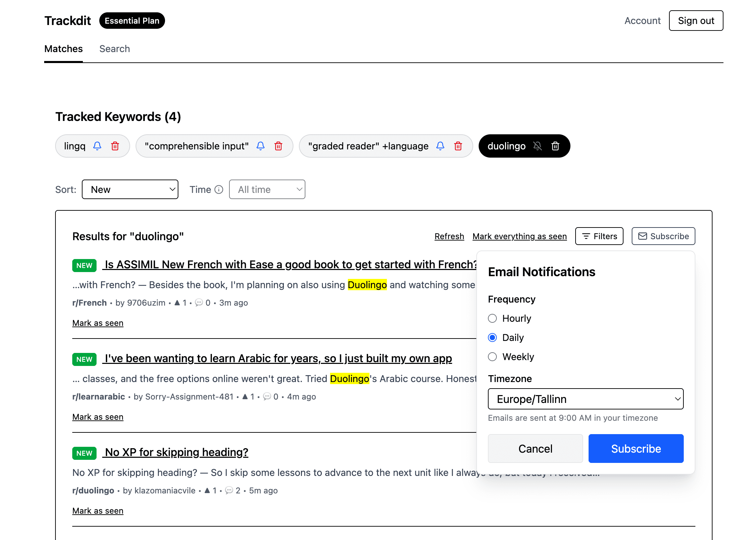Toggle the notification bell on "graded reader" keyword

(440, 146)
